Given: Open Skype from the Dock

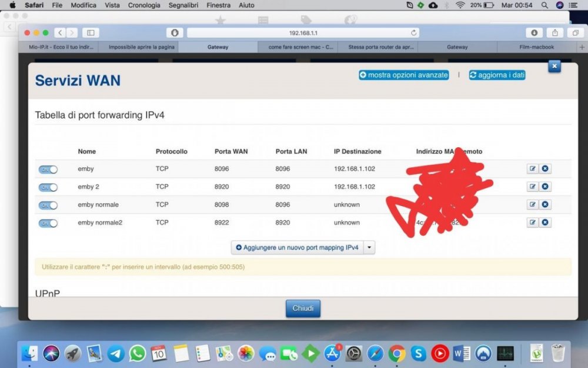Looking at the screenshot, I should [418, 353].
